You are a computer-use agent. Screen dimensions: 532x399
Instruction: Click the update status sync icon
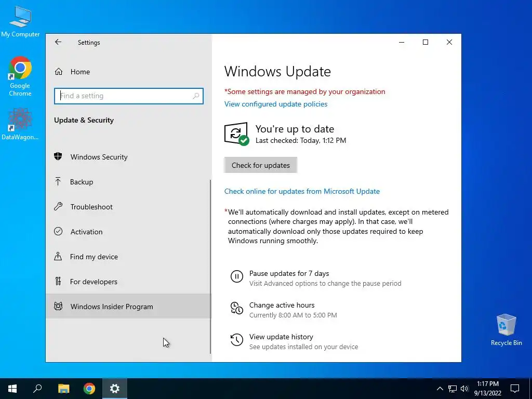[x=236, y=134]
